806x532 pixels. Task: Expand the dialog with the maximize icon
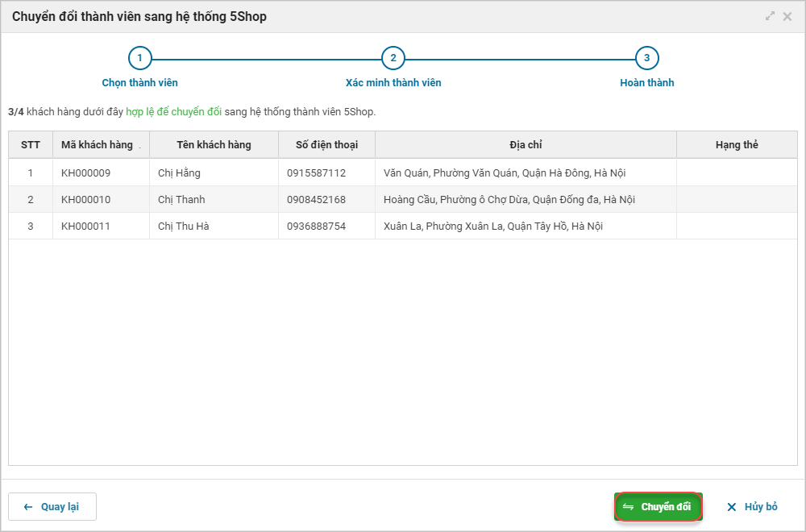point(770,16)
